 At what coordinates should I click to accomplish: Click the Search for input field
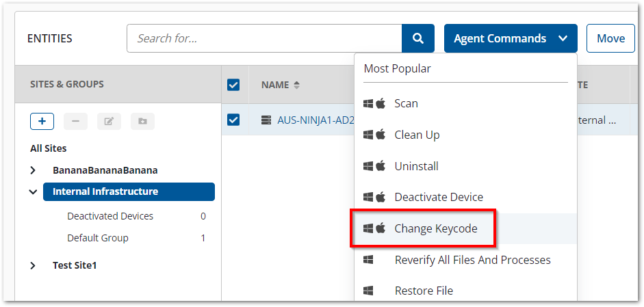pyautogui.click(x=264, y=38)
